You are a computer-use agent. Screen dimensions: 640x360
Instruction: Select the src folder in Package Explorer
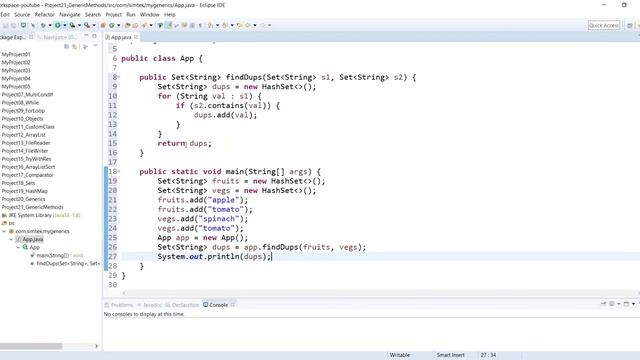point(9,223)
